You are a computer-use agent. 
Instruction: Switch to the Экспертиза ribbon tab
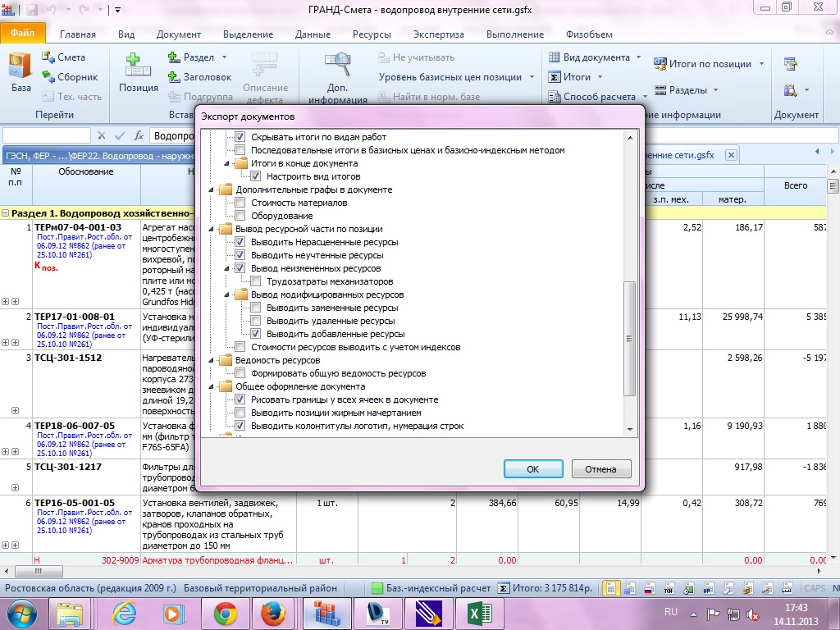438,34
